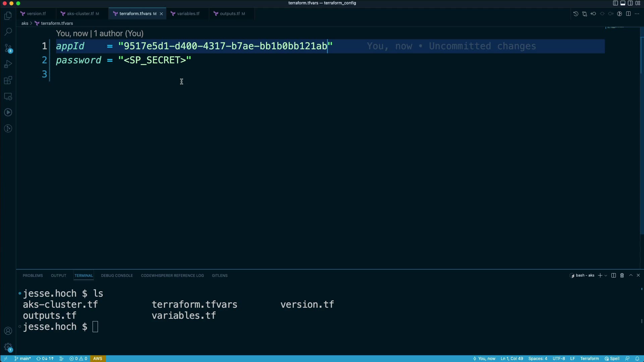
Task: Toggle the secondary sidebar layout button
Action: [630, 3]
